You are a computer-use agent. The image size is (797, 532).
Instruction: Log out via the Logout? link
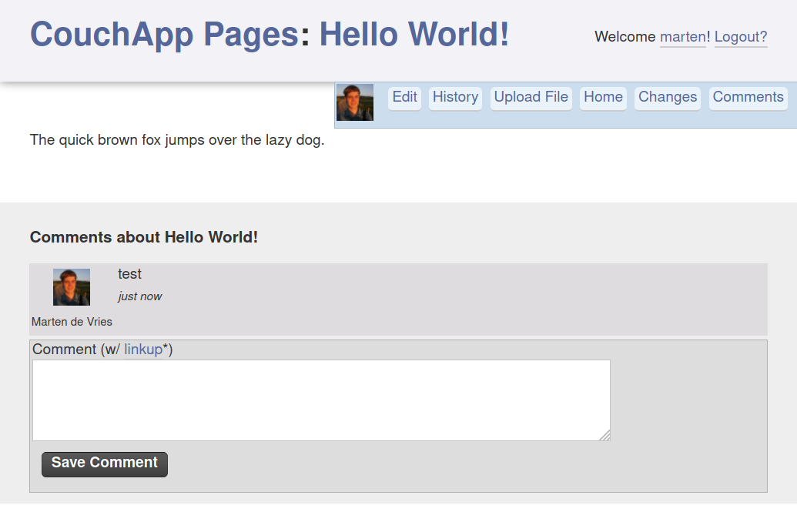pyautogui.click(x=741, y=37)
